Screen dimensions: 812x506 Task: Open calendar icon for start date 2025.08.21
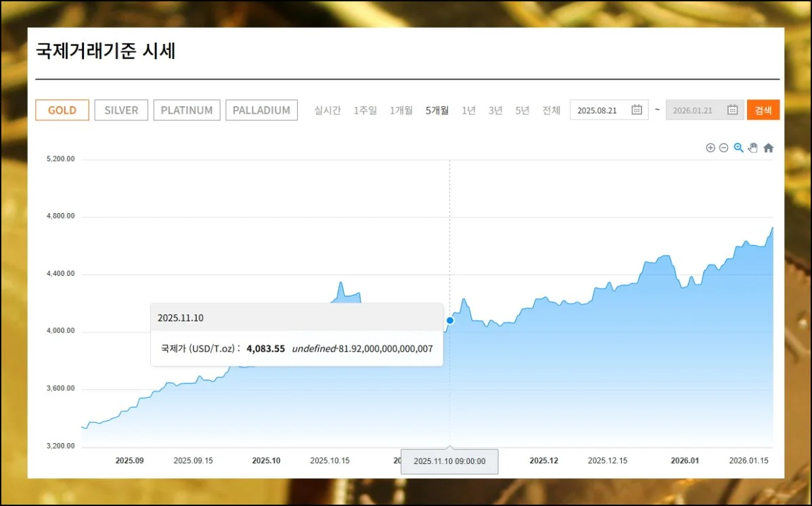point(636,110)
